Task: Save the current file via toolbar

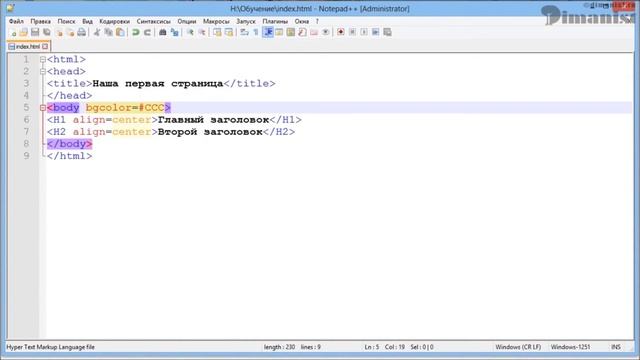Action: (x=35, y=32)
